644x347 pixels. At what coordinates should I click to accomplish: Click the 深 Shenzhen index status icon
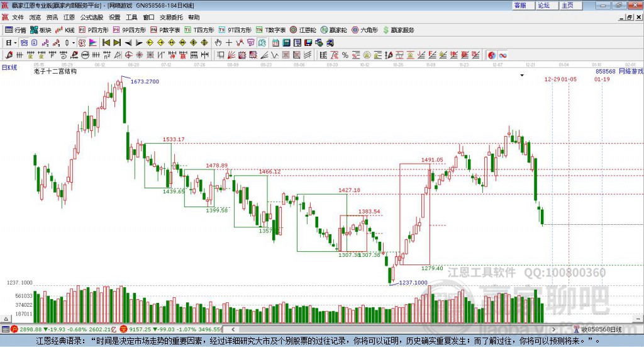pyautogui.click(x=124, y=329)
